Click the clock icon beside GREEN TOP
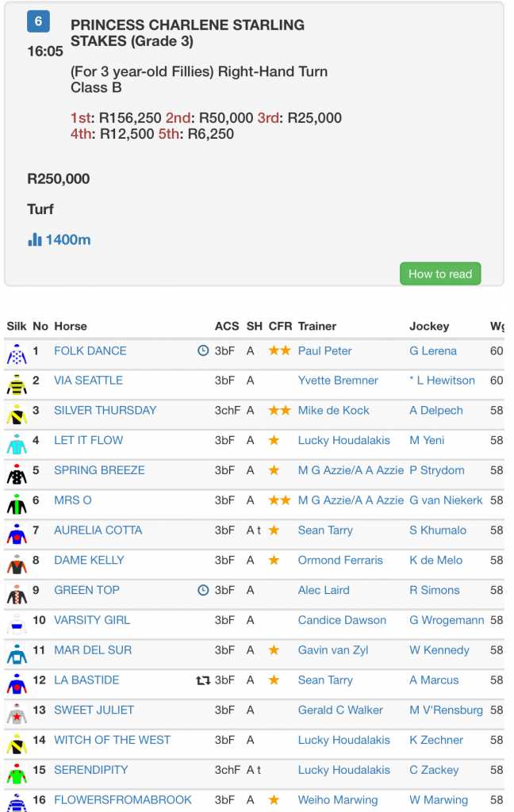Screen dimensions: 514x812 203,590
